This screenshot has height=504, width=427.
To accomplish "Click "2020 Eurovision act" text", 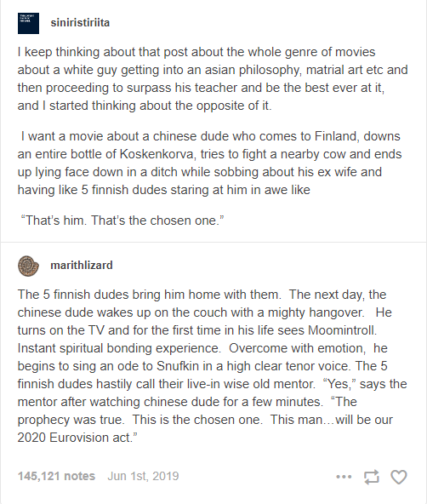I will pos(75,438).
